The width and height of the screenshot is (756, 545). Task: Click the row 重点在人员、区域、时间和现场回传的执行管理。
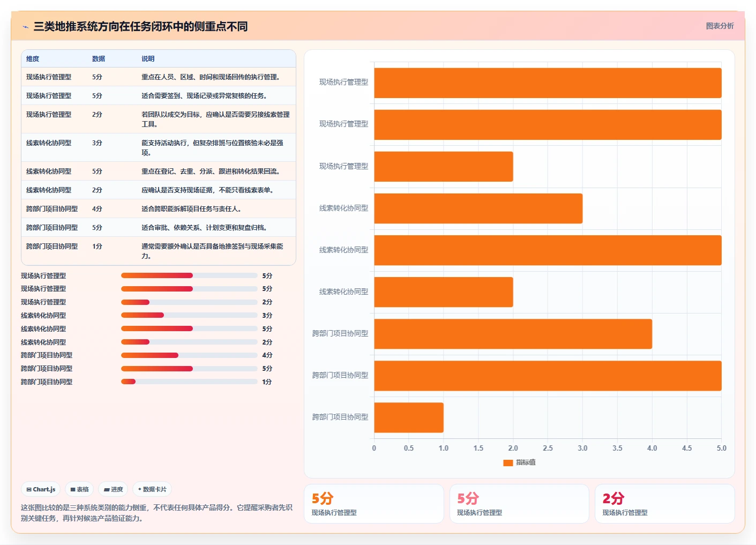(159, 77)
